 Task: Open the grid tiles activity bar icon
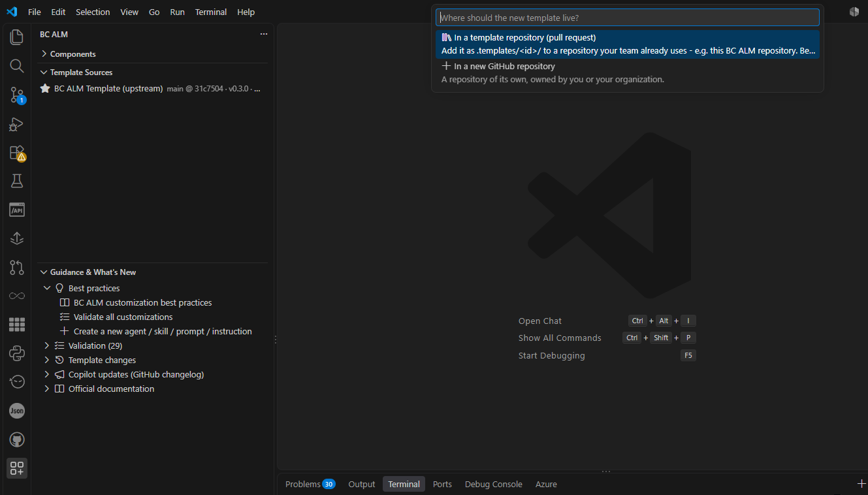[x=17, y=325]
